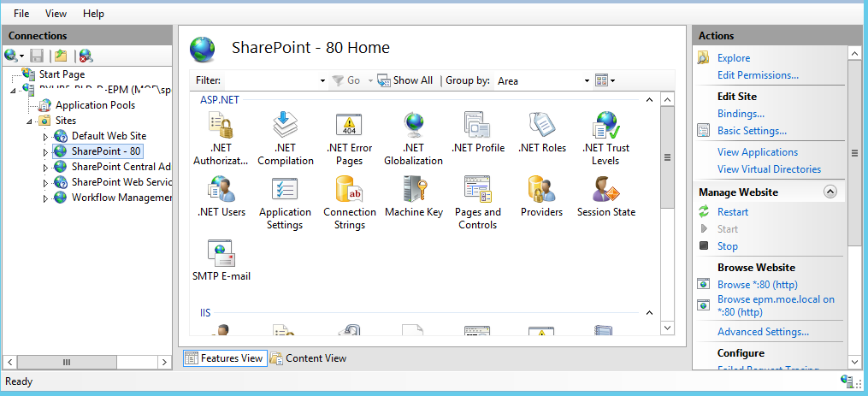Select Application Pools tree item
This screenshot has width=868, height=396.
coord(95,105)
